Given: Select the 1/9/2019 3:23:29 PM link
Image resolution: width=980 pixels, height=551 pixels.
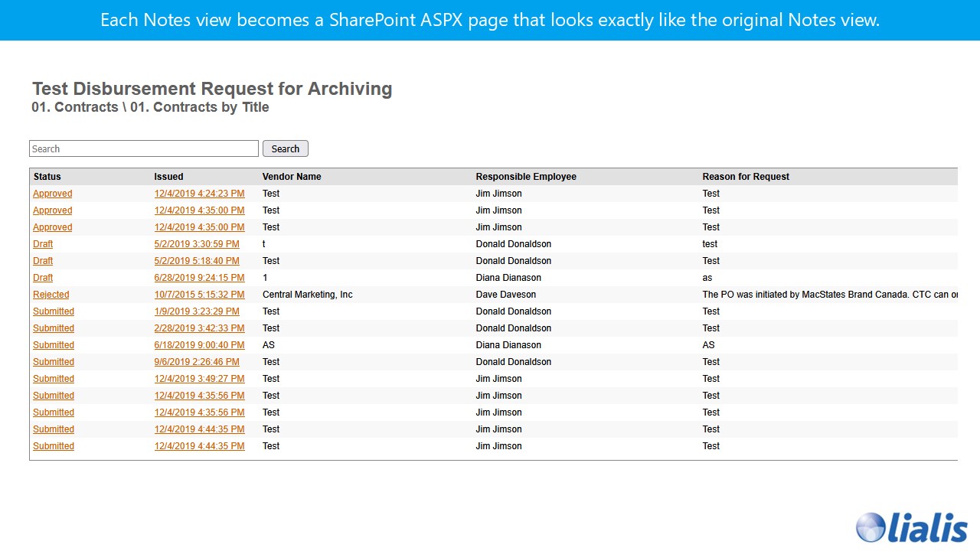Looking at the screenshot, I should tap(196, 311).
